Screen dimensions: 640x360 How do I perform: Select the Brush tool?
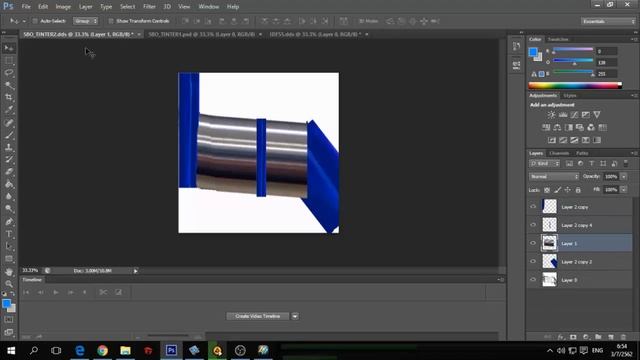point(9,135)
